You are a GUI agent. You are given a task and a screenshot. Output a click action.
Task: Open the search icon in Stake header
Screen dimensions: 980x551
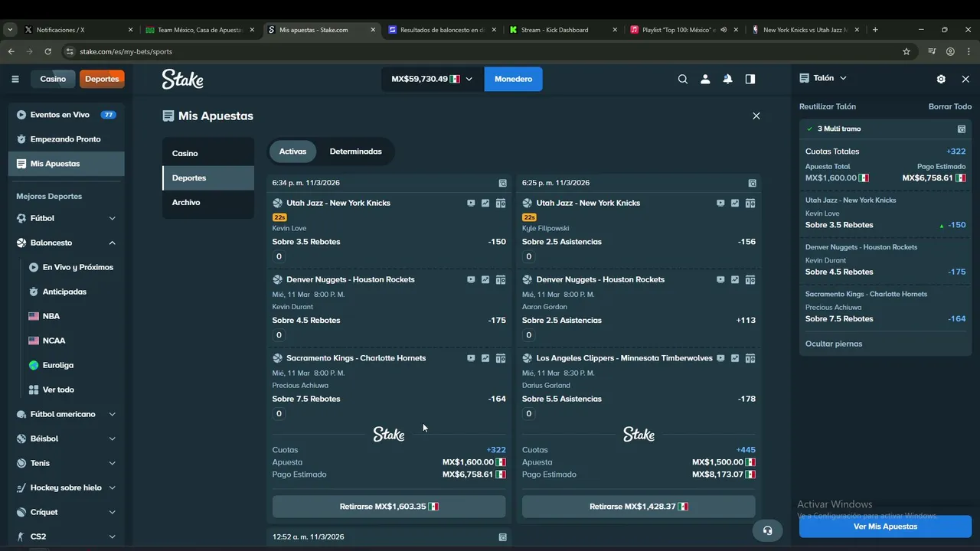point(683,79)
